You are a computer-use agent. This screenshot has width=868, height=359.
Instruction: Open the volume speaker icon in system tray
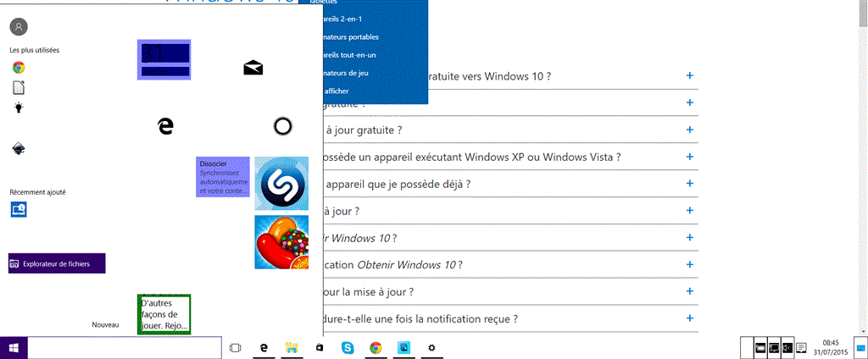click(787, 348)
